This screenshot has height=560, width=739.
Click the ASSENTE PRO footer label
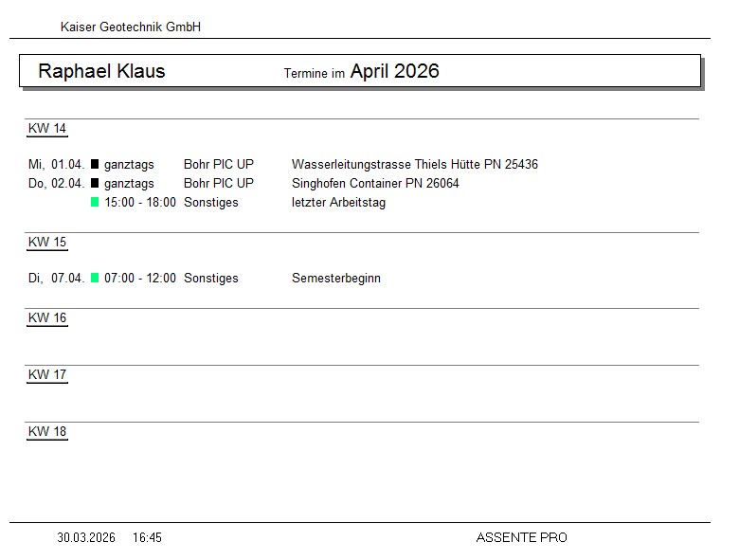pyautogui.click(x=521, y=538)
